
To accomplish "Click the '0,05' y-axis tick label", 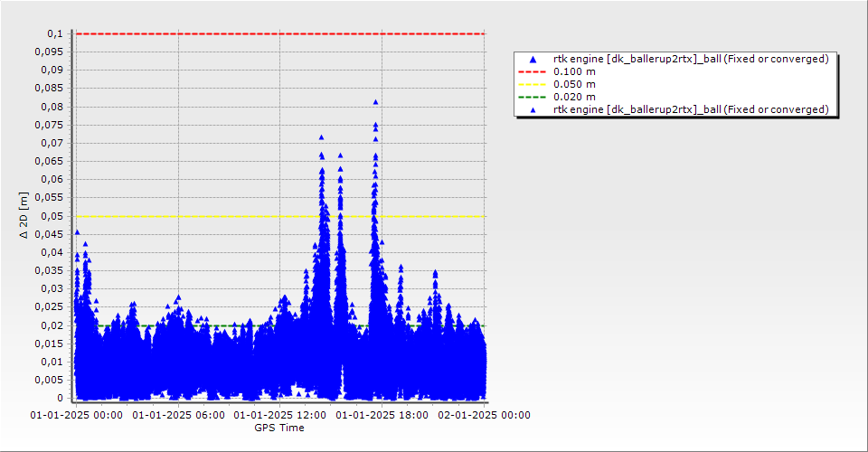I will tap(52, 216).
